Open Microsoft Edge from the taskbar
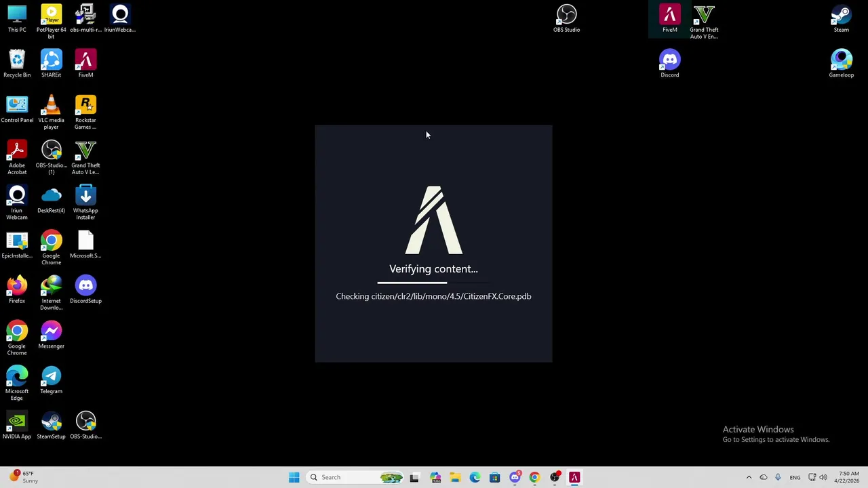Screen dimensions: 868x488 click(x=475, y=477)
